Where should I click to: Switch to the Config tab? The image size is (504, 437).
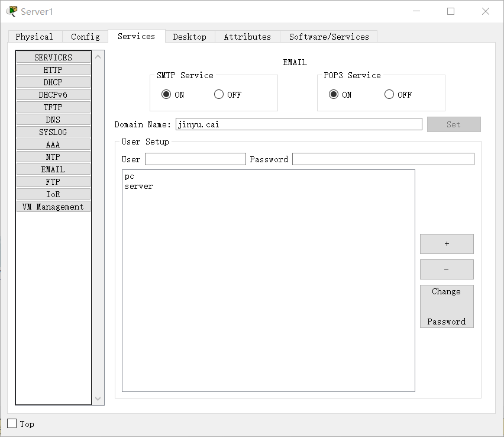85,37
